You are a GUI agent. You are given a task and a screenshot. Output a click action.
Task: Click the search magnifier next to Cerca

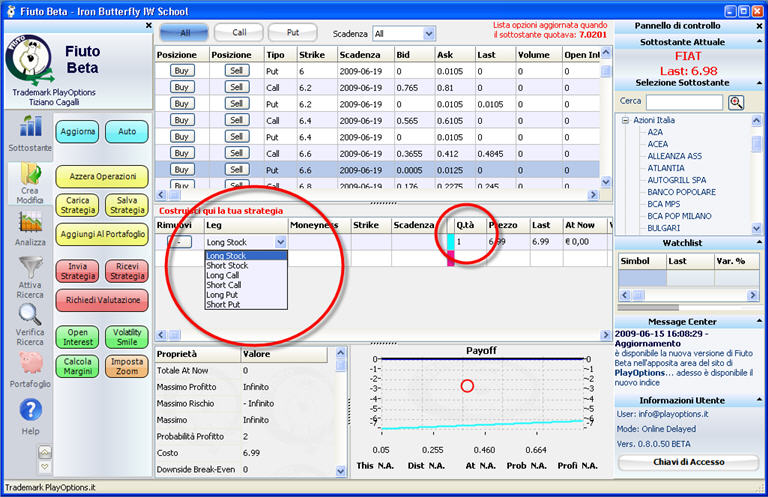pyautogui.click(x=736, y=102)
